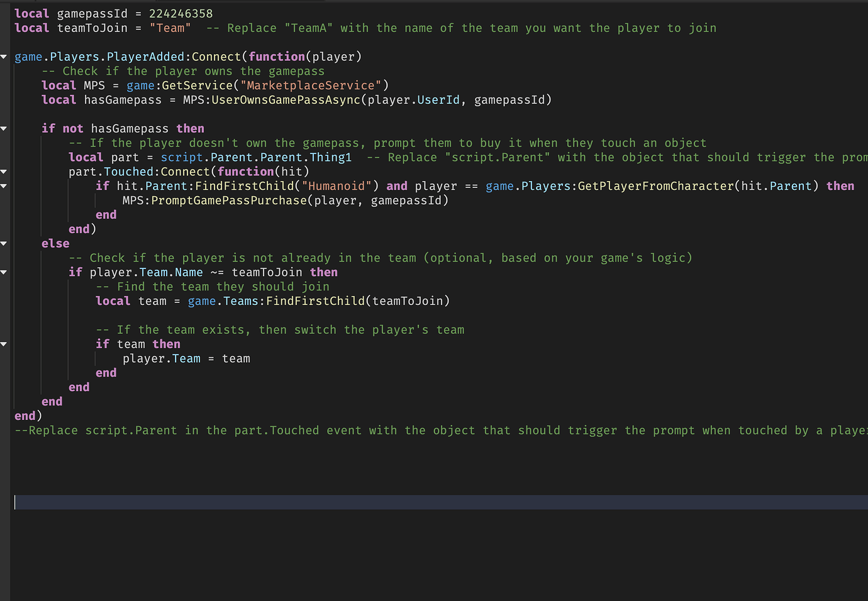868x601 pixels.
Task: Collapse the else branch code block
Action: pyautogui.click(x=3, y=243)
